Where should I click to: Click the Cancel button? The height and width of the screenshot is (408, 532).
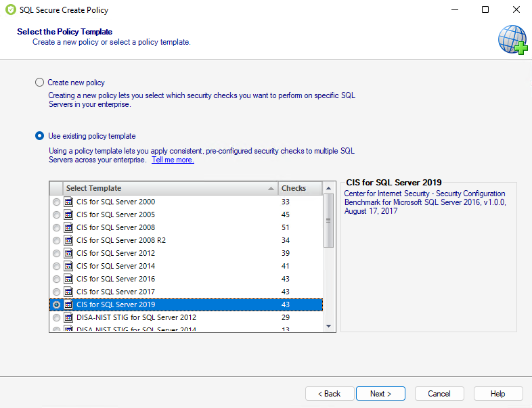tap(439, 394)
